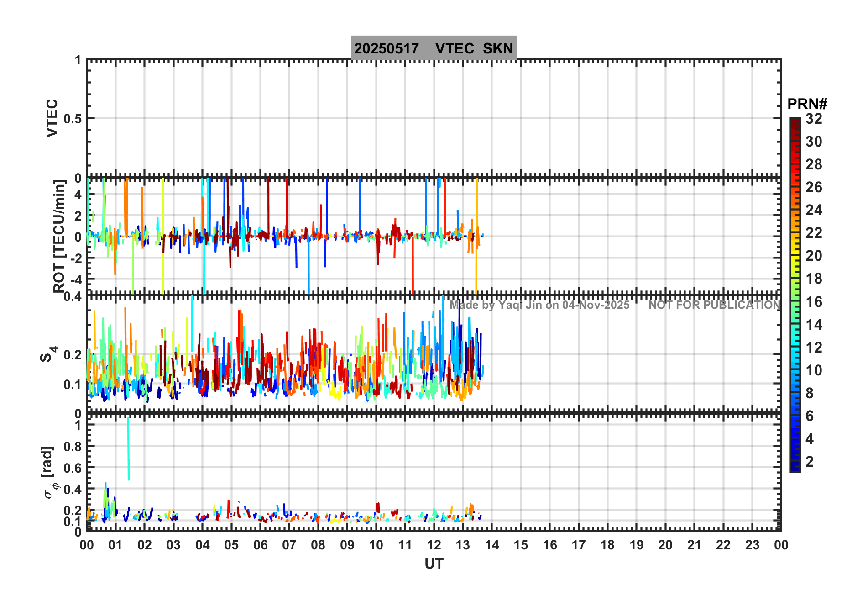Pick the dark red top of the PRN colorbar
This screenshot has height=590, width=868.
795,122
